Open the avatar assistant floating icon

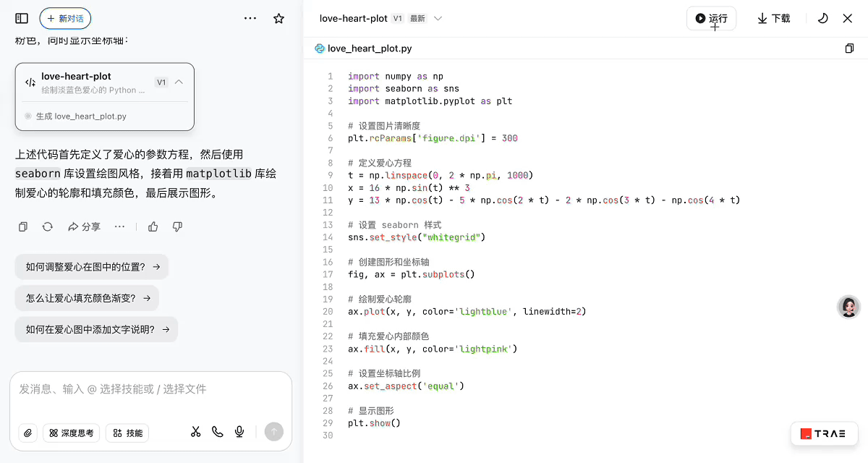point(848,307)
